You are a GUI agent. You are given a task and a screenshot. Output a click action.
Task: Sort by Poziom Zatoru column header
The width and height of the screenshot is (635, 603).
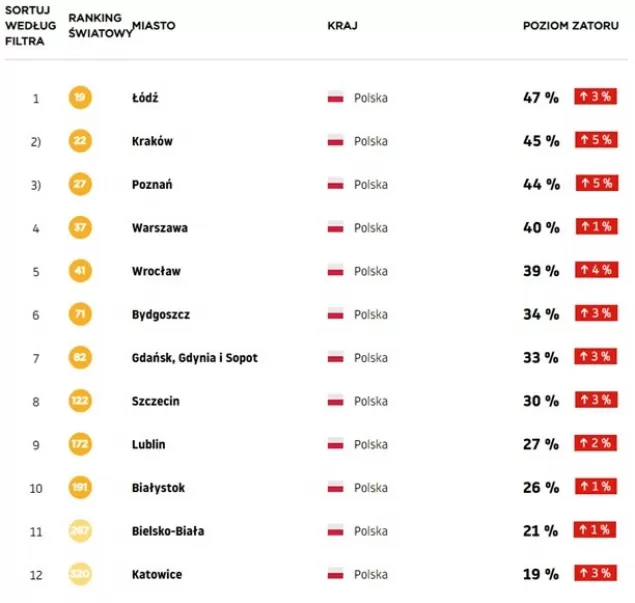(571, 26)
